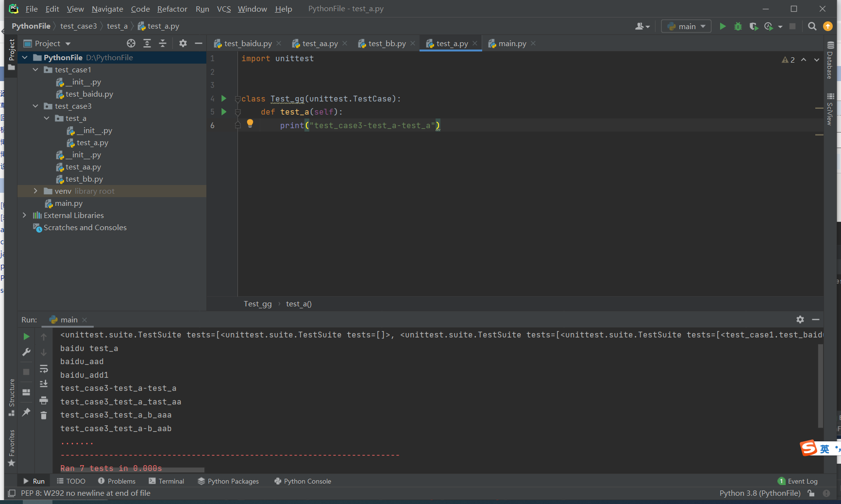The width and height of the screenshot is (841, 504).
Task: Toggle pin tab in Run panel
Action: pos(26,412)
